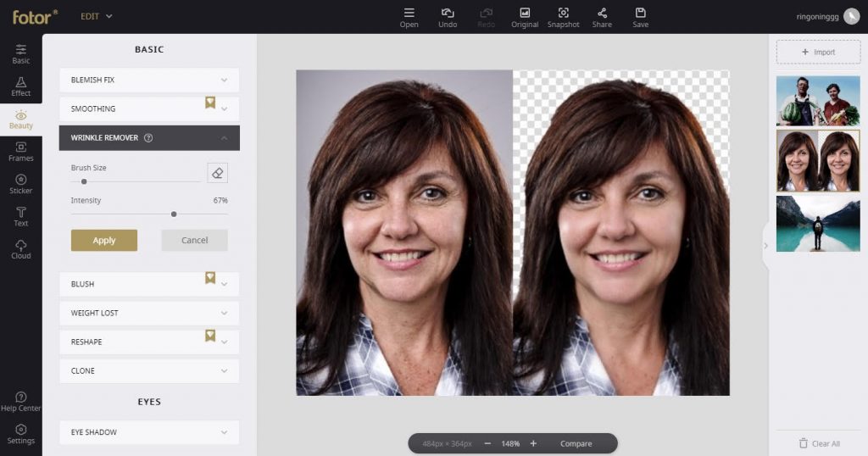The image size is (868, 456).
Task: Click the BASIC section heading
Action: (x=149, y=49)
